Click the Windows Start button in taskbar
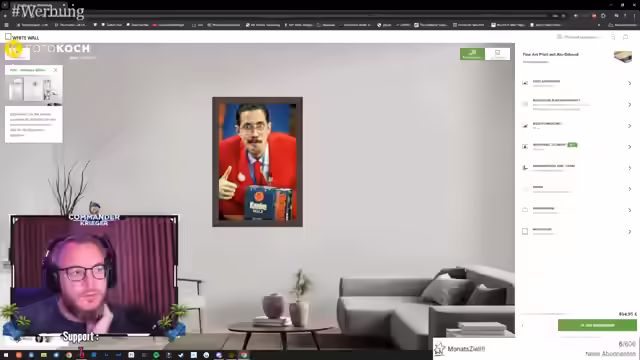Image resolution: width=640 pixels, height=360 pixels. tap(6, 355)
